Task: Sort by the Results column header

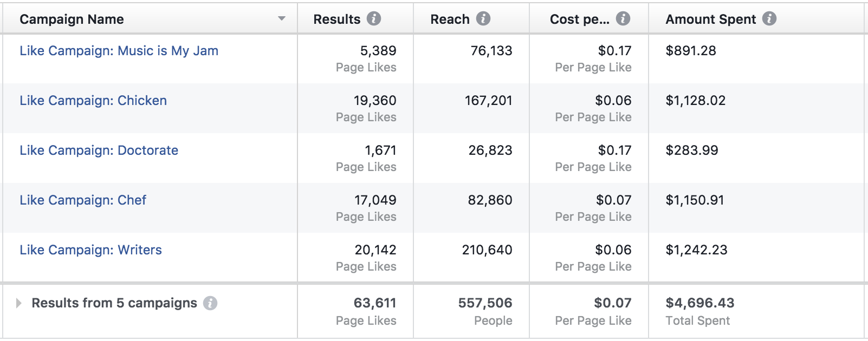Action: [336, 19]
